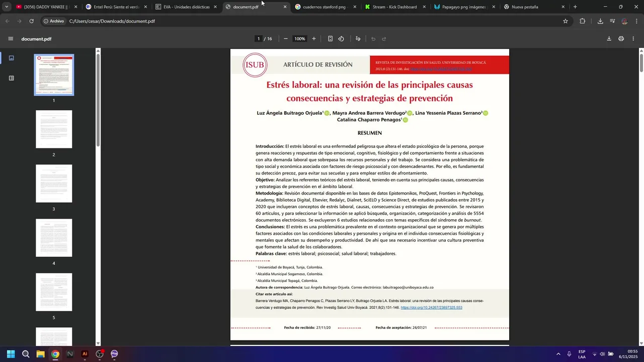Open Chrome downloads panel
Screen dimensions: 644x362
coord(600,21)
